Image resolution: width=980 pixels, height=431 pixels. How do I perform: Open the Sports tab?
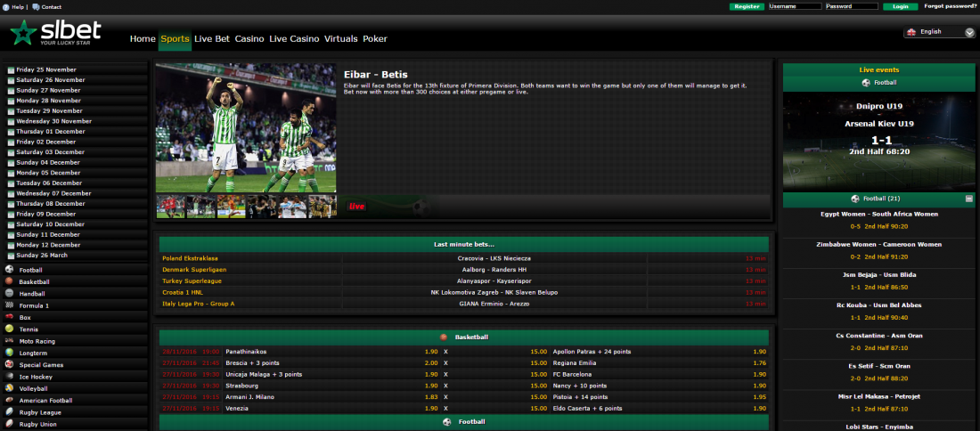(x=175, y=38)
